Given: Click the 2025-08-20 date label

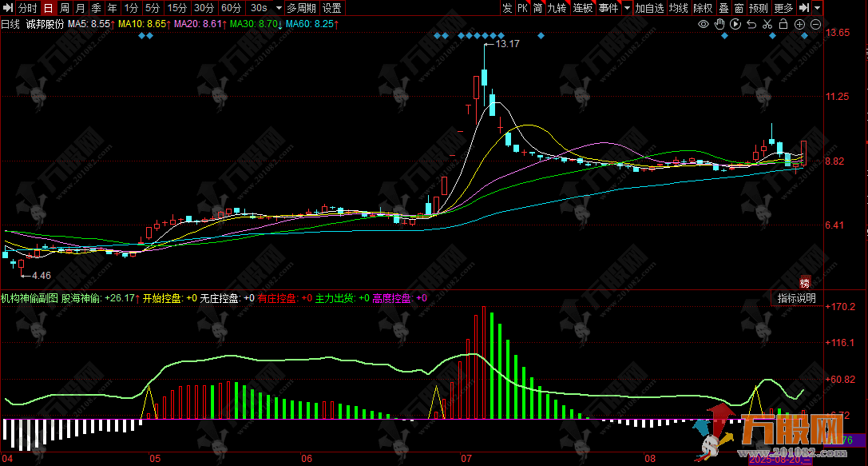Looking at the screenshot, I should 780,460.
